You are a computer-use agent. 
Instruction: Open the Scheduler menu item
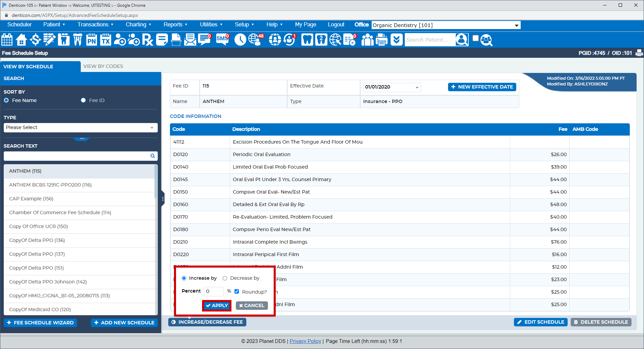20,24
